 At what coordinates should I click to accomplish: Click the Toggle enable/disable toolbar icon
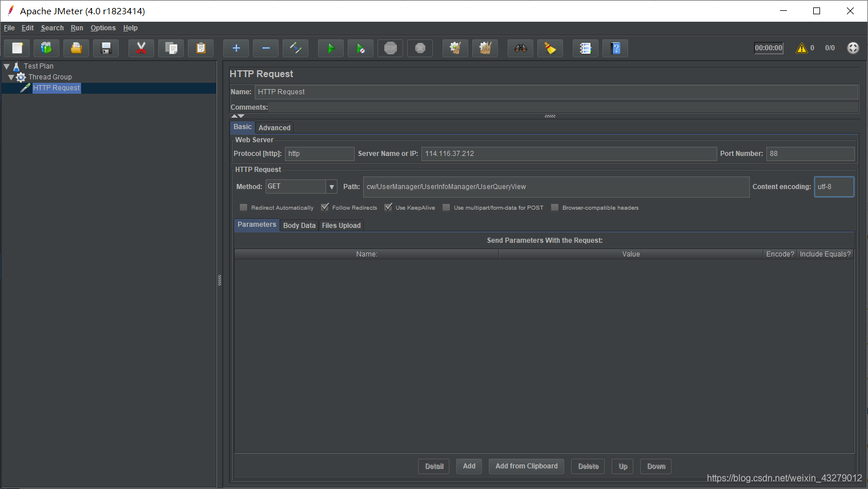(x=296, y=48)
